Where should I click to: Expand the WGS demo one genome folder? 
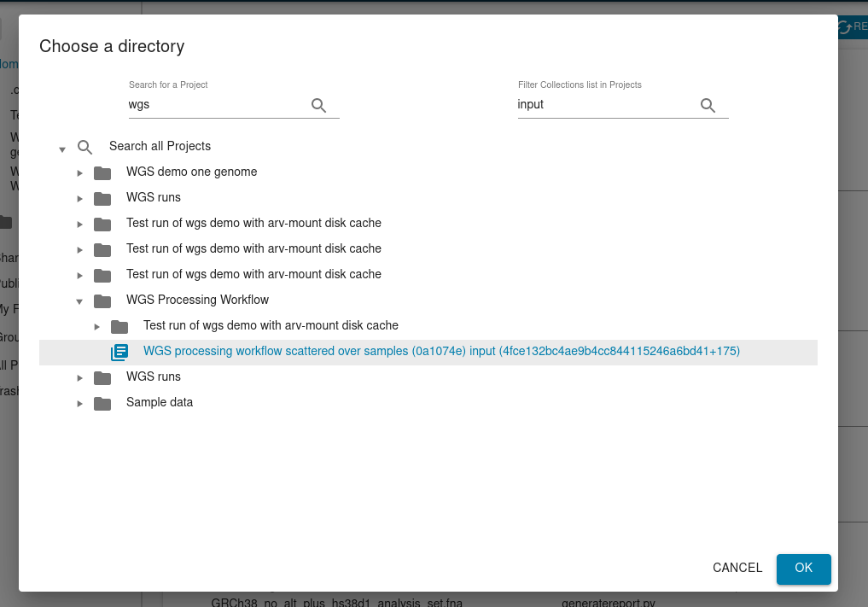(x=79, y=173)
